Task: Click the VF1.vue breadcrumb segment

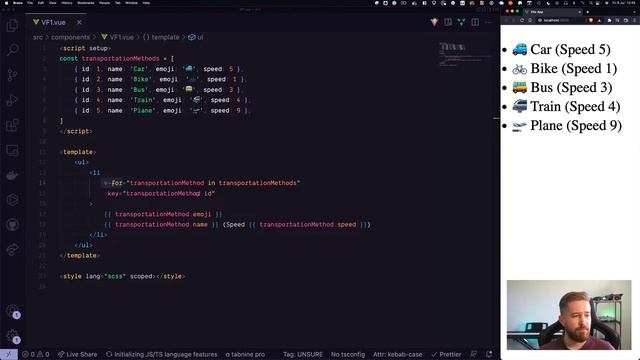Action: coord(117,37)
